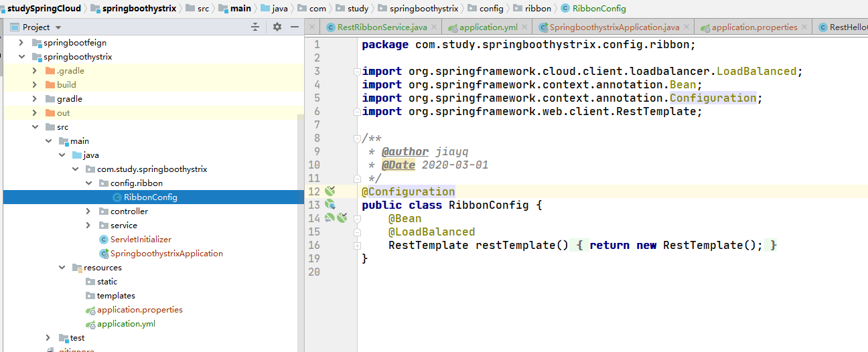The width and height of the screenshot is (868, 352).
Task: Close the leftmost partially hidden editor tab
Action: (311, 27)
